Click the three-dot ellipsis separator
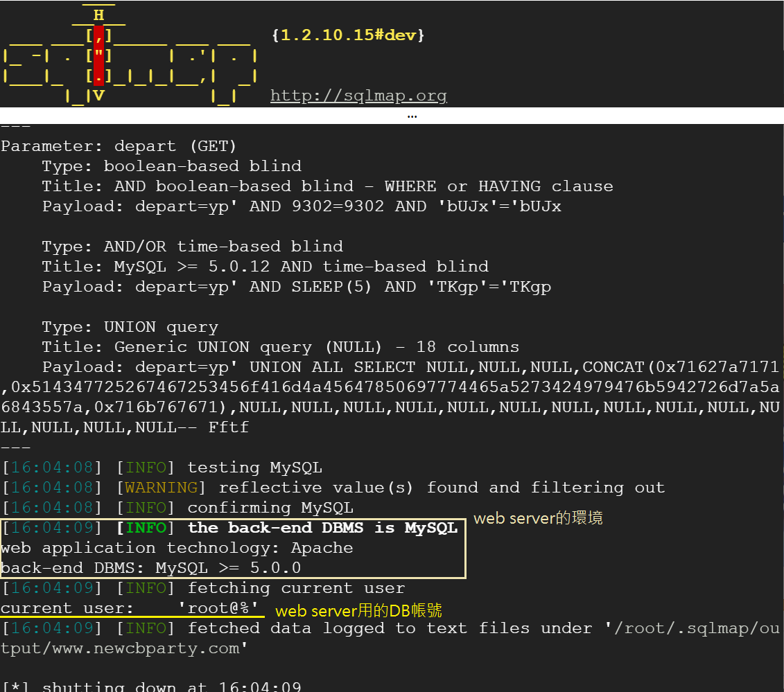 (x=412, y=116)
